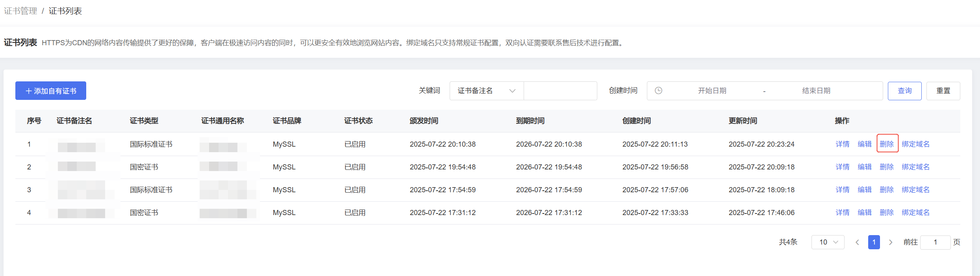This screenshot has height=276, width=980.
Task: Click 编辑 for certificate row 1
Action: point(865,144)
